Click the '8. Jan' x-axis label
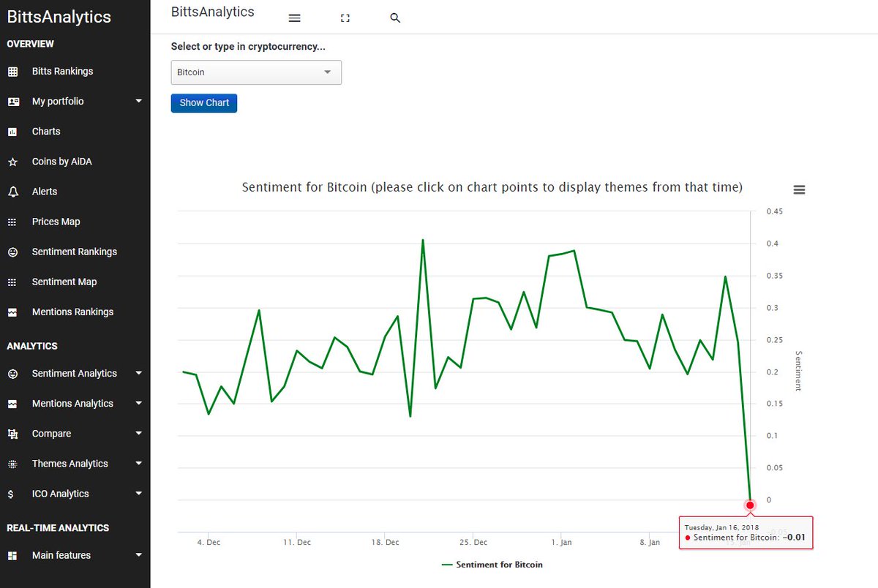Screen dimensions: 878x588 (650, 543)
